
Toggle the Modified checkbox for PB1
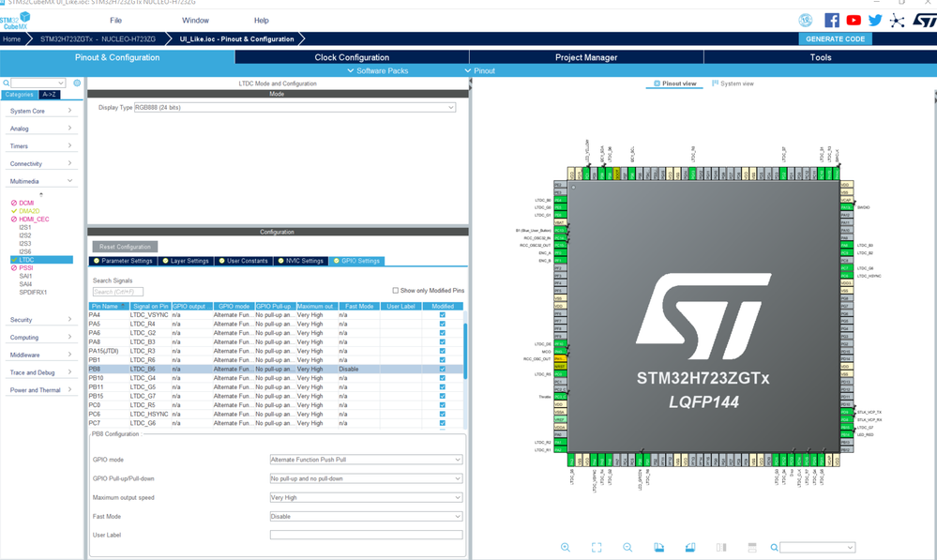pos(442,360)
